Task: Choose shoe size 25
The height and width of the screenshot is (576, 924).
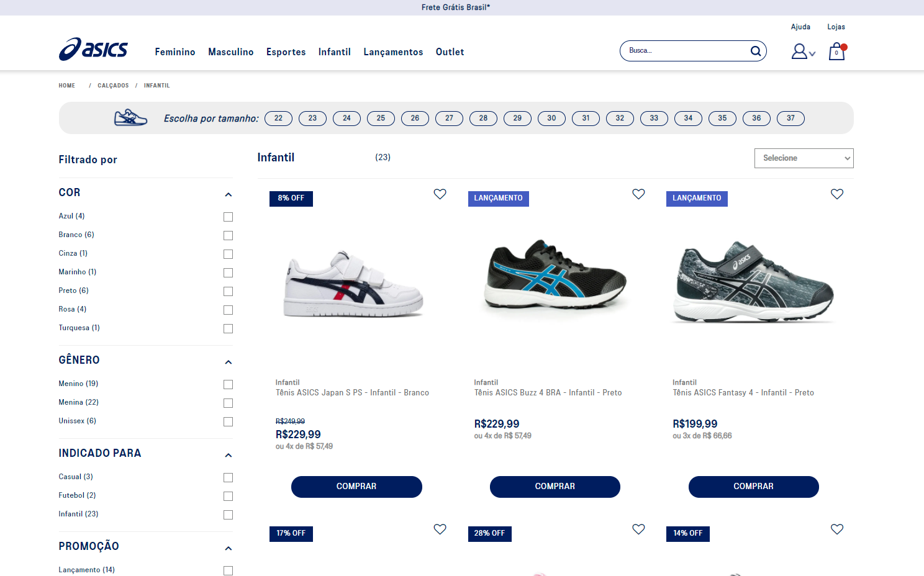Action: click(381, 119)
